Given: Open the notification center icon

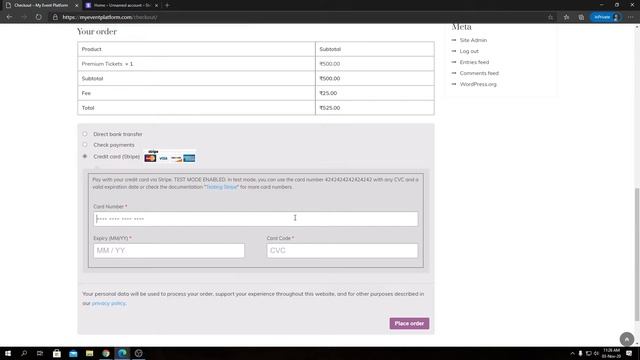Looking at the screenshot, I should 629,353.
